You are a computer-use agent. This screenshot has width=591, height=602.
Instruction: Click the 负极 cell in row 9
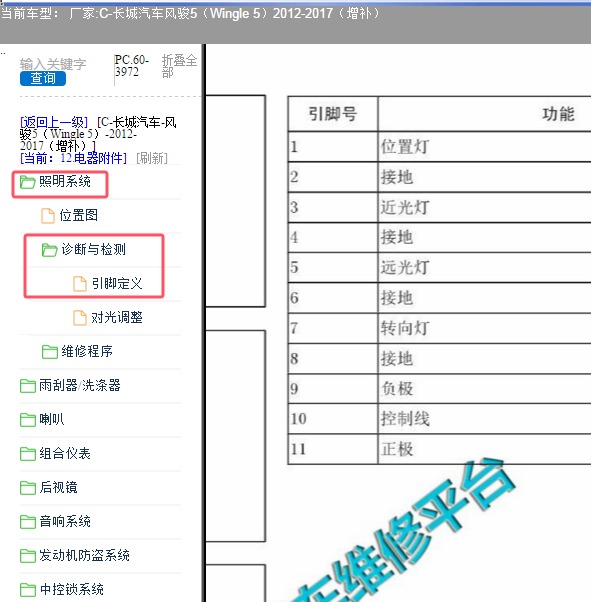485,389
